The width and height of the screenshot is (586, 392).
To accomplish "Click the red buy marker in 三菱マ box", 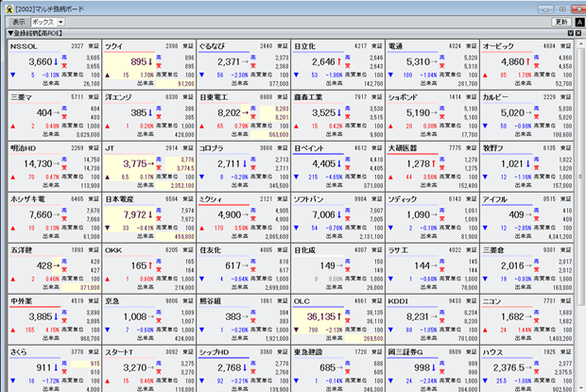I will pyautogui.click(x=64, y=117).
